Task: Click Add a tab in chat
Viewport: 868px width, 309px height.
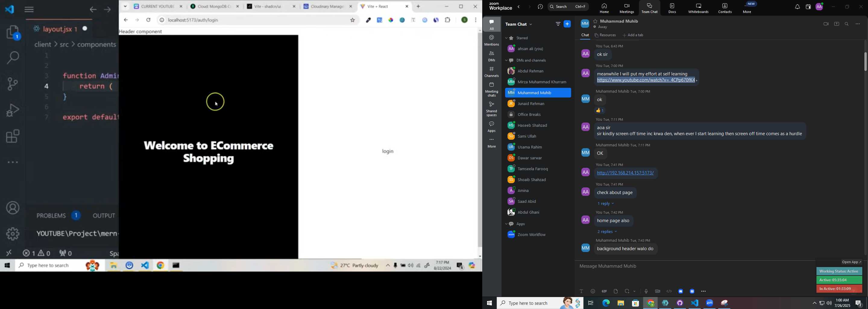Action: pos(633,35)
